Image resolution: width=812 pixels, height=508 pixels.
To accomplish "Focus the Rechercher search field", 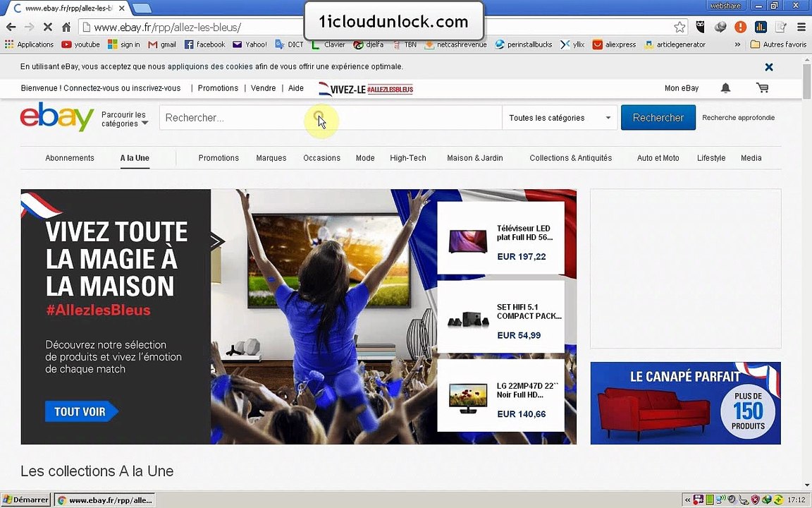I will click(x=331, y=118).
